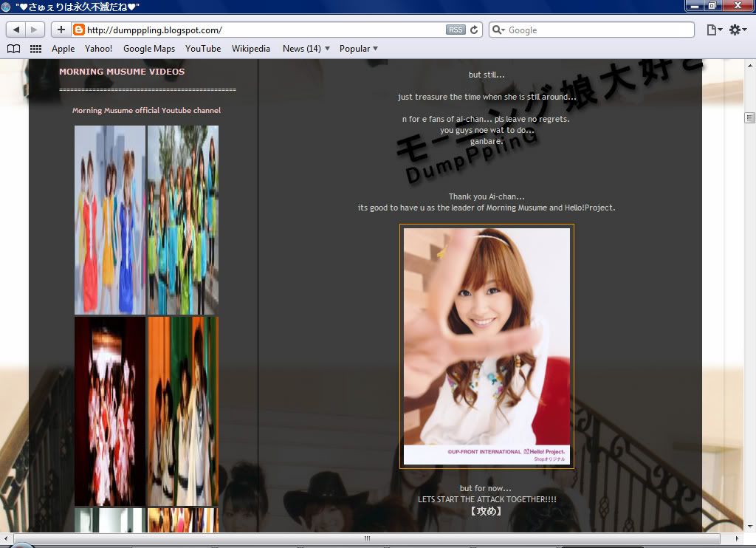
Task: Click the vertical scrollbar up arrow
Action: pyautogui.click(x=750, y=66)
